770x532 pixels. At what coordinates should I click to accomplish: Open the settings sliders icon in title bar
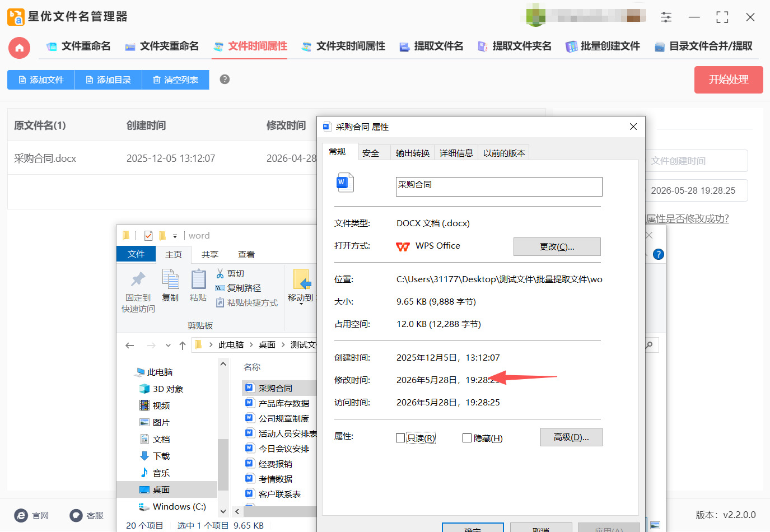tap(666, 17)
